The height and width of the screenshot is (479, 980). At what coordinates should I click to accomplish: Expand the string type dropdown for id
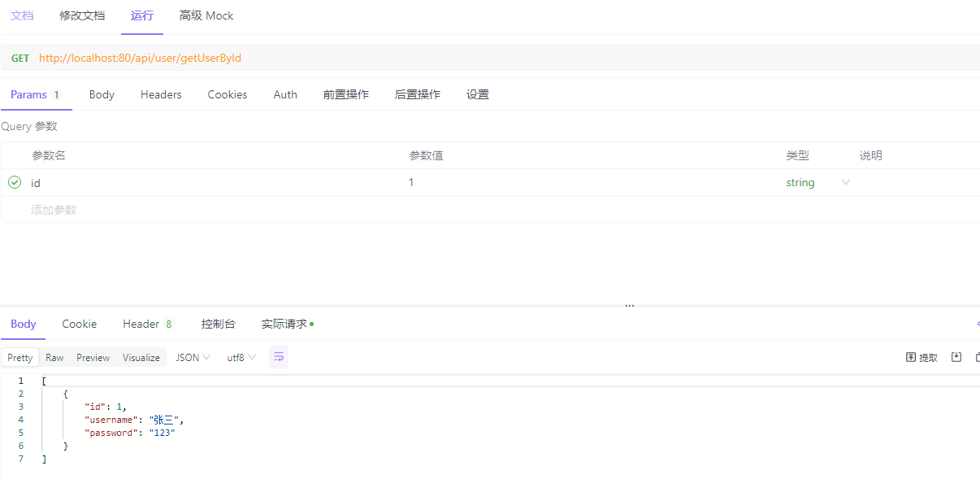point(845,182)
